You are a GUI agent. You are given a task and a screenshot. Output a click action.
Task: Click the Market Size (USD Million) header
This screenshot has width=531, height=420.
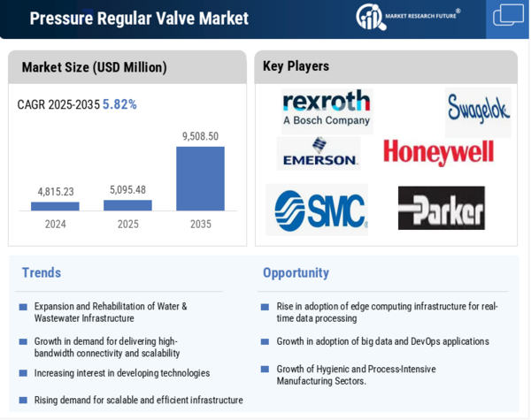coord(94,67)
